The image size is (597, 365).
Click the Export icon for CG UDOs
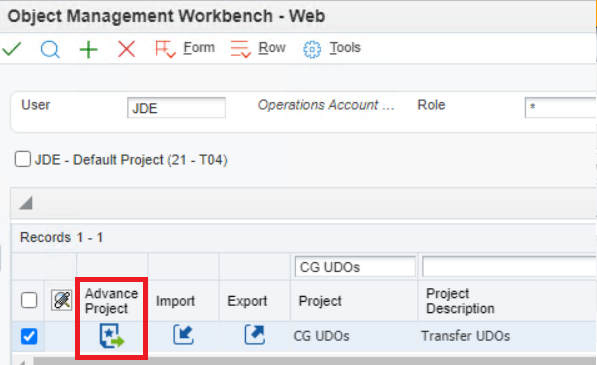(254, 335)
